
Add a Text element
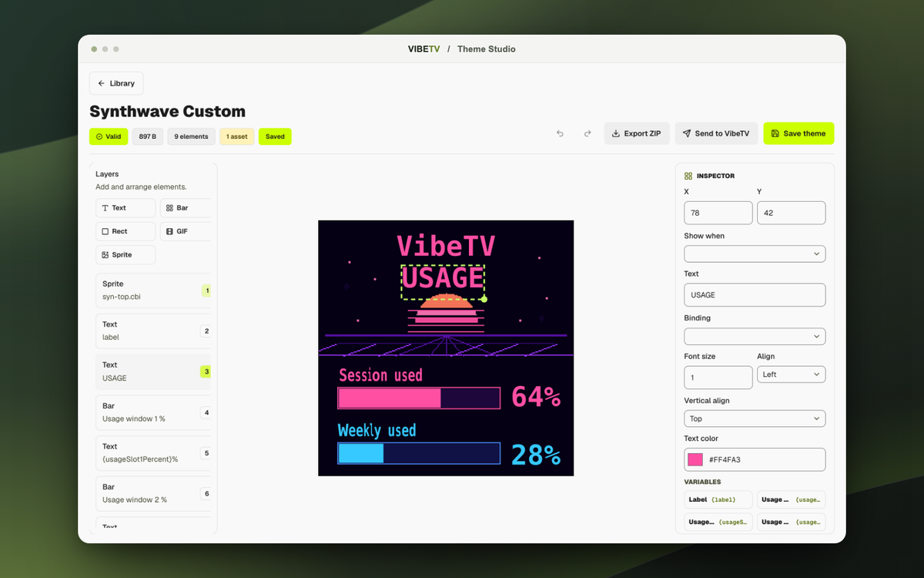click(126, 208)
